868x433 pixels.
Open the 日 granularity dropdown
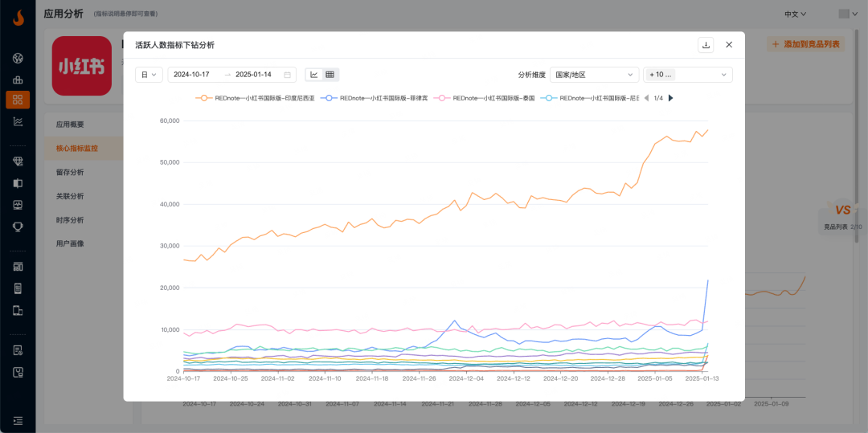[x=149, y=75]
